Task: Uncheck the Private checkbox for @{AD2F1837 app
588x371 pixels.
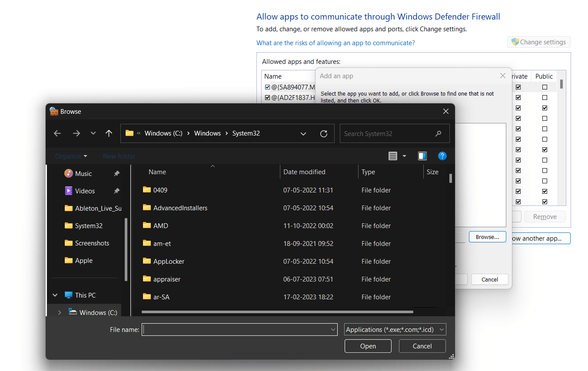Action: tap(518, 97)
